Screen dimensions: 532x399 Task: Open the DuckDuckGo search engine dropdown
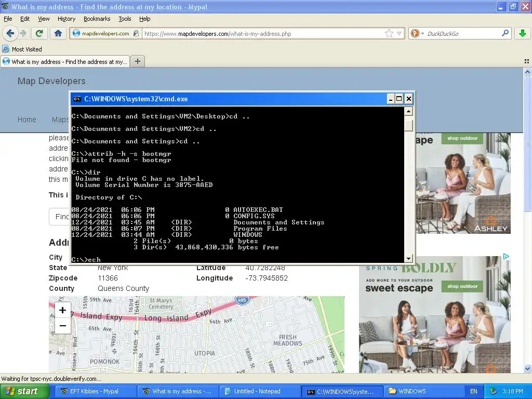point(417,33)
